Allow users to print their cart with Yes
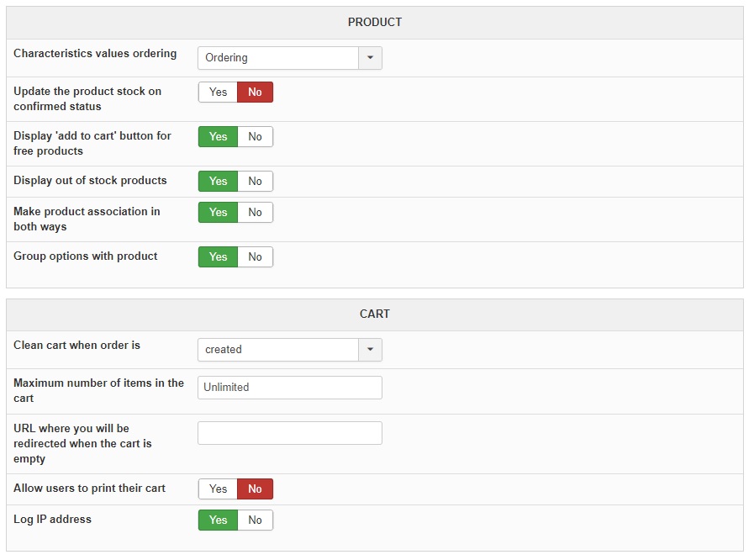 218,489
